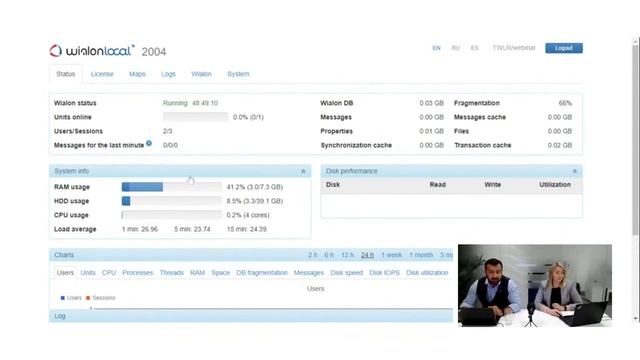Click the 15 min: 24.39 load value
640x360 pixels.
pos(247,229)
